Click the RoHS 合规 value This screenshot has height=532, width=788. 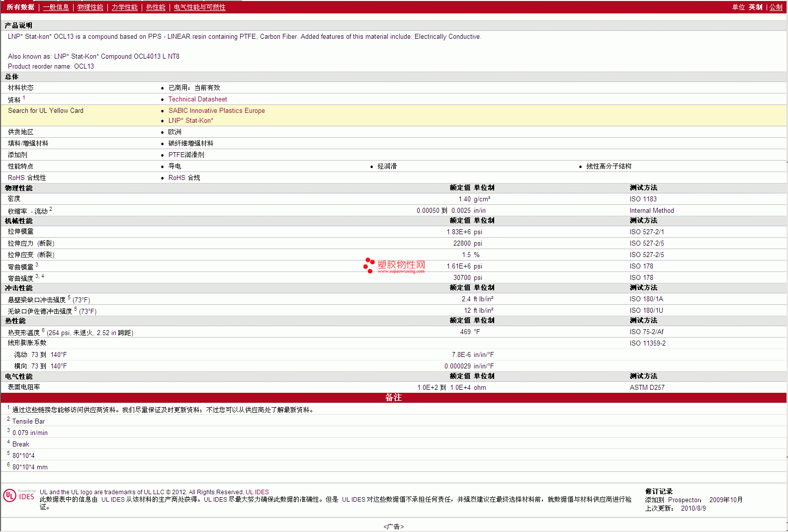click(184, 177)
